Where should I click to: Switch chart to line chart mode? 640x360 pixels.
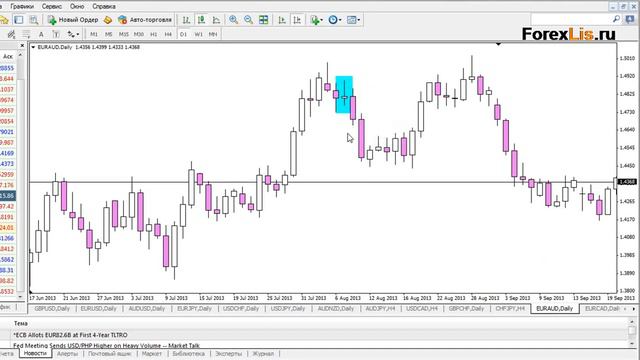[216, 20]
